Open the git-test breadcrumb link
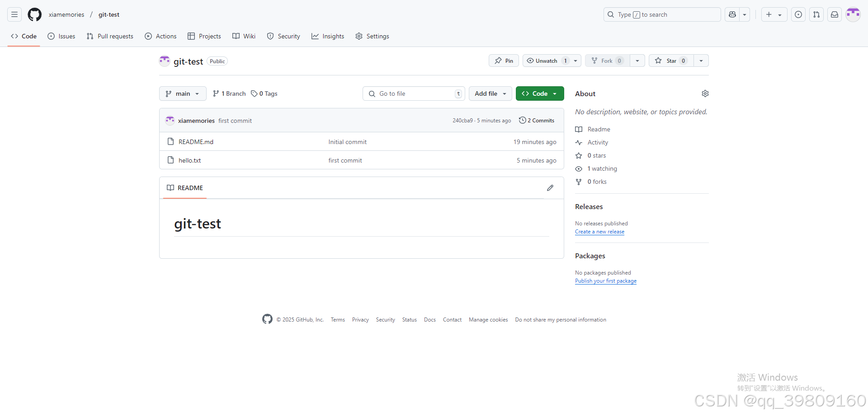868x415 pixels. pos(109,14)
